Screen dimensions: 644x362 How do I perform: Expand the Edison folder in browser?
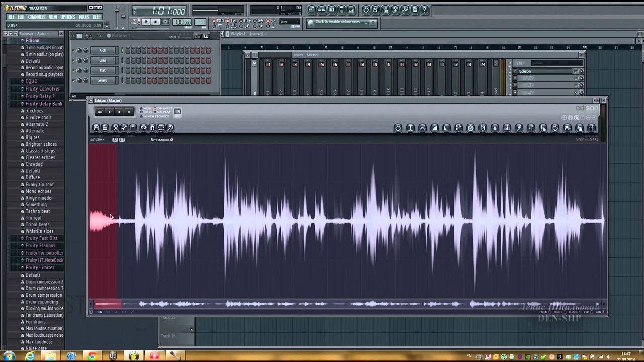click(32, 41)
